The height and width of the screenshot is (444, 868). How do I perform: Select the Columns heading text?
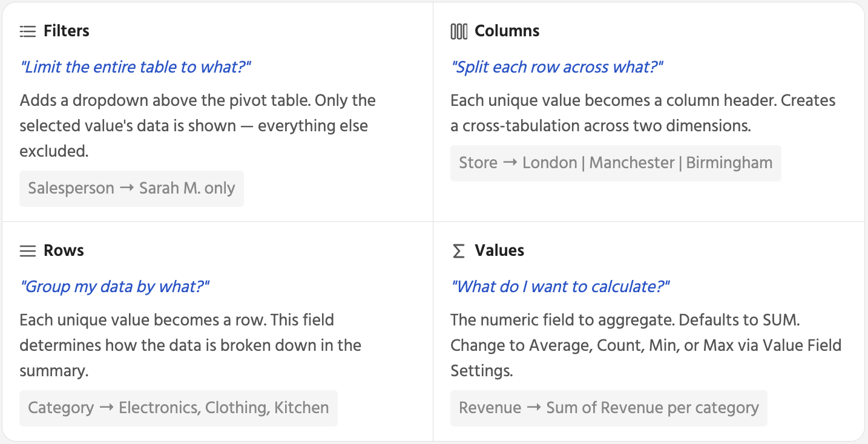coord(507,31)
